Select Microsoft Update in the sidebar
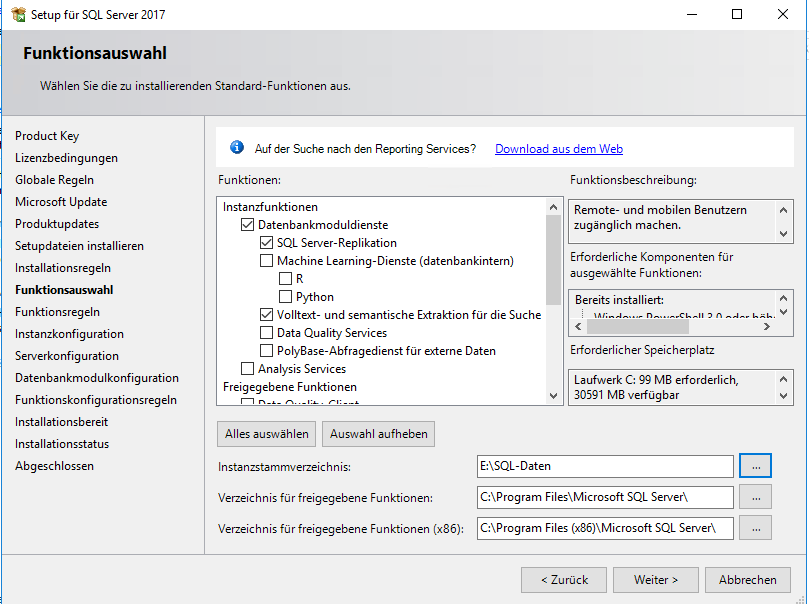Image resolution: width=809 pixels, height=604 pixels. (61, 202)
